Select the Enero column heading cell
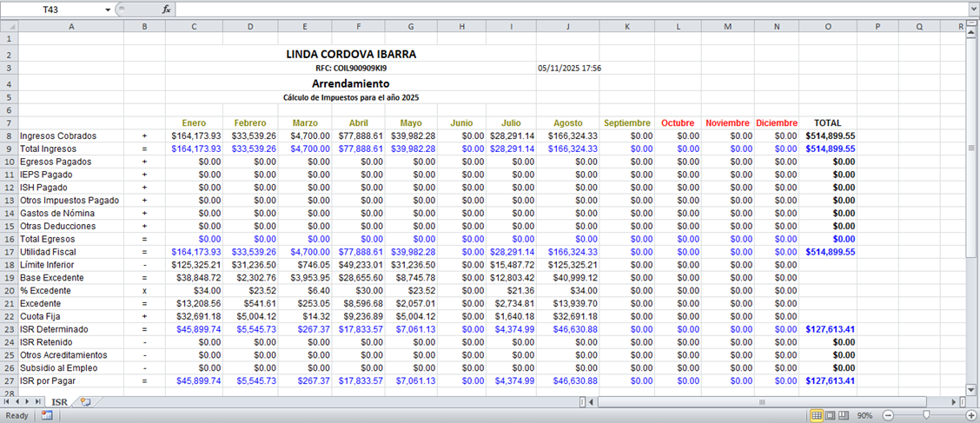Image resolution: width=980 pixels, height=423 pixels. [x=194, y=123]
